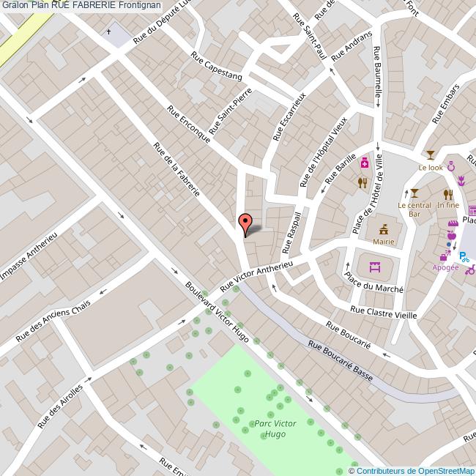Image resolution: width=476 pixels, height=476 pixels.
Task: Open the Contributeurs de OpenStreetMap link
Action: click(415, 470)
